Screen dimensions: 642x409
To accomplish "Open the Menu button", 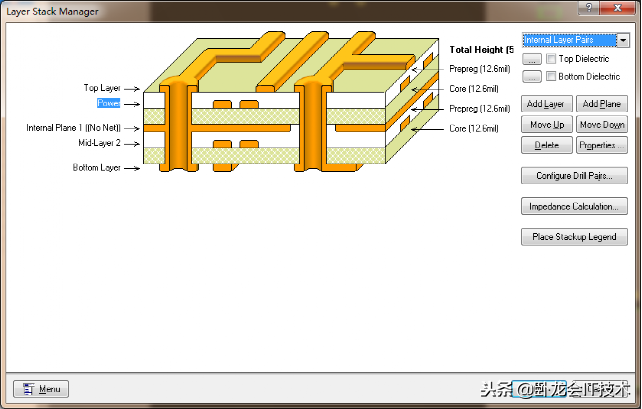I will click(41, 389).
